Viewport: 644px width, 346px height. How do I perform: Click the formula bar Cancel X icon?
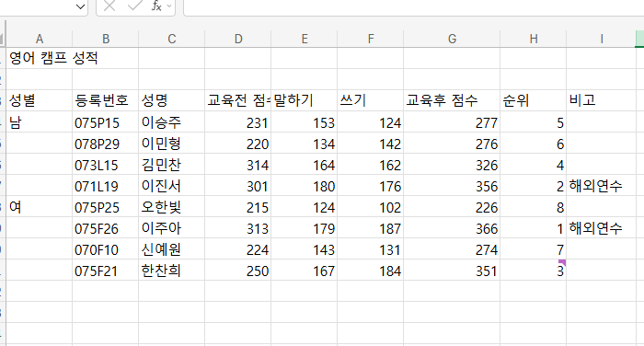coord(109,6)
